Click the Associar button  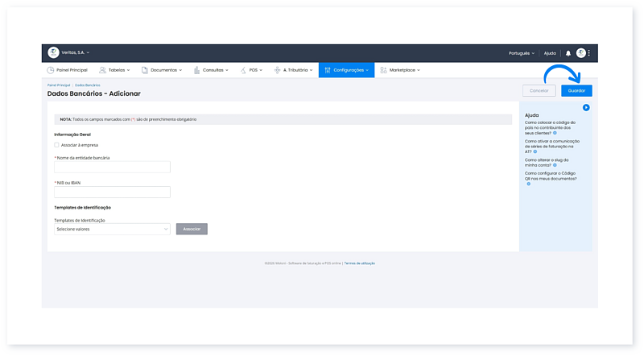tap(192, 229)
